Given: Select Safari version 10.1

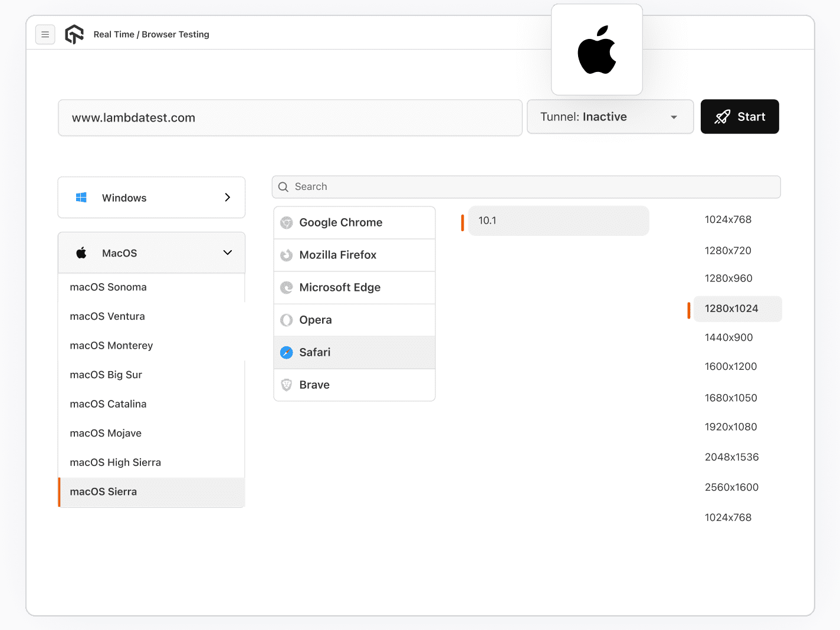Looking at the screenshot, I should pyautogui.click(x=558, y=220).
